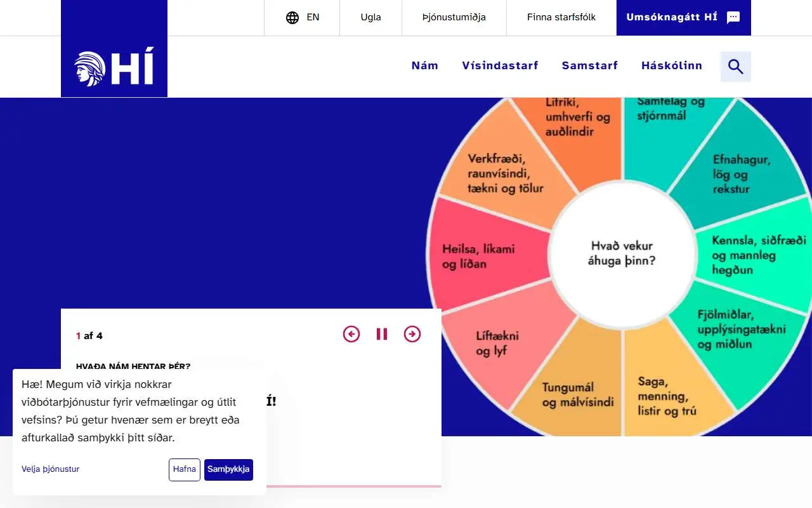Open the Nám menu
The width and height of the screenshot is (812, 508).
click(425, 65)
